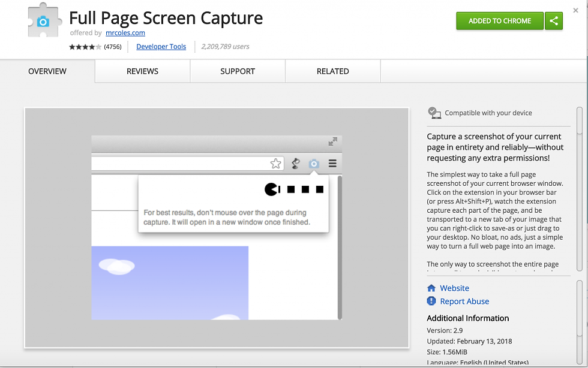Click the additional information panel scrollbar
588x368 pixels.
(580, 322)
